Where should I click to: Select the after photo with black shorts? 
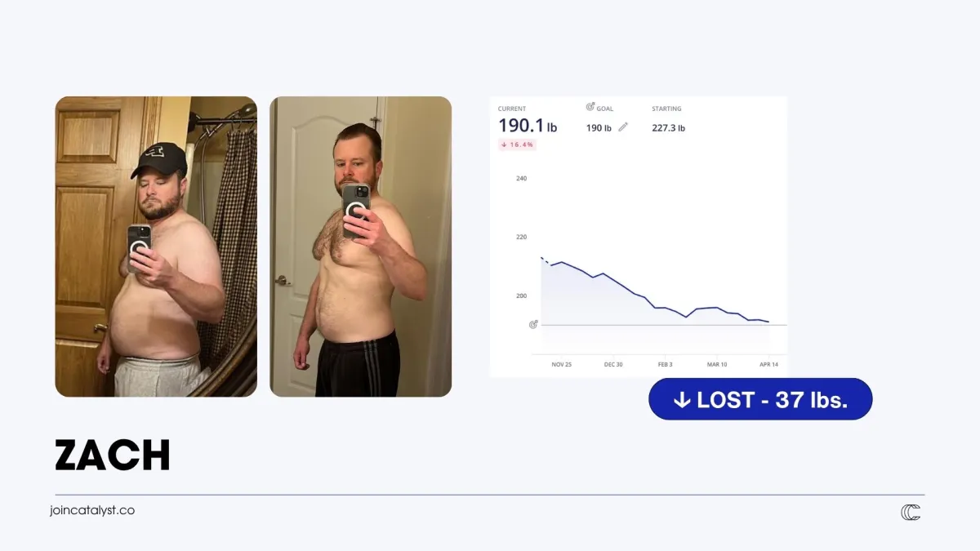(361, 247)
